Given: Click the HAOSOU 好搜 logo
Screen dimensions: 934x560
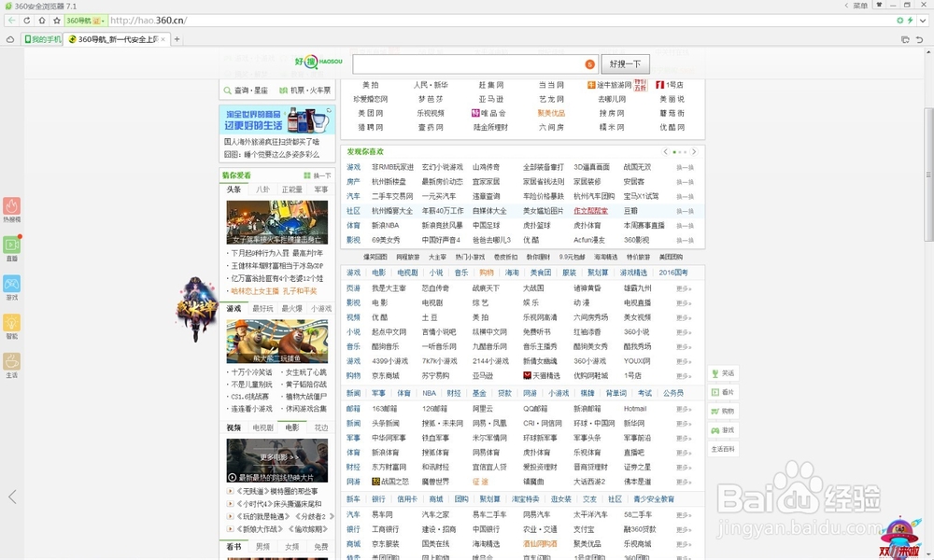Looking at the screenshot, I should pos(318,62).
